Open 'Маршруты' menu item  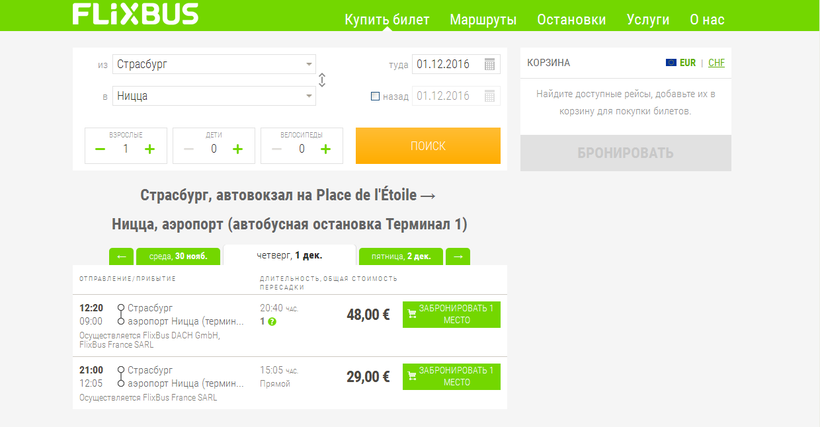[x=483, y=20]
